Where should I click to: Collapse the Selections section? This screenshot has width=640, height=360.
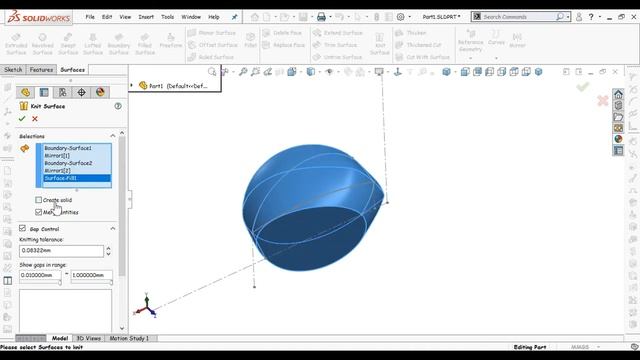pos(113,136)
